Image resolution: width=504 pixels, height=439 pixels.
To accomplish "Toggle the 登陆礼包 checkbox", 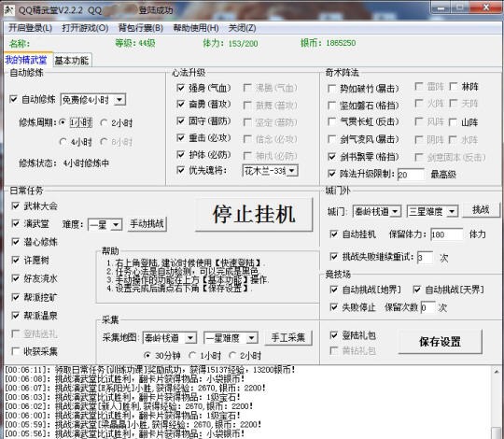I will point(333,335).
